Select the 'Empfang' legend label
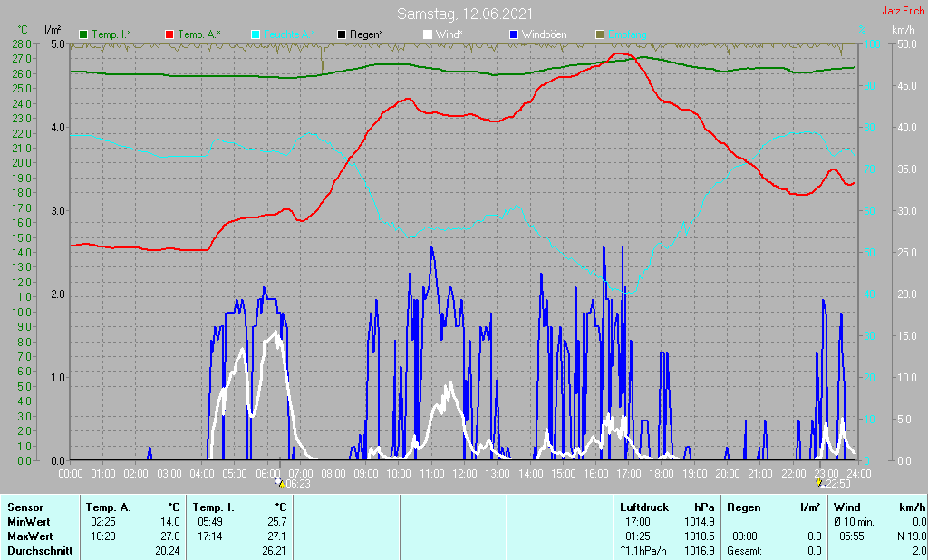Screen dimensions: 928x560 (627, 35)
